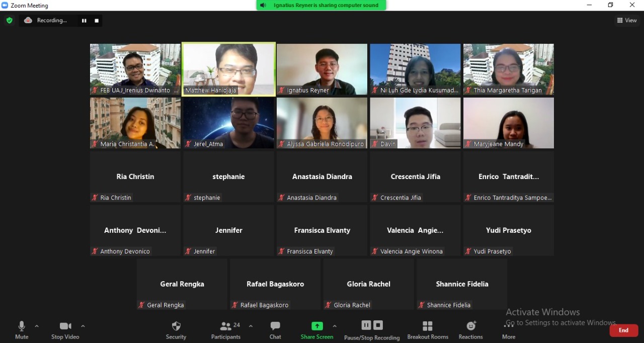Select Maryjeane Mandy's video tile
This screenshot has width=644, height=343.
[509, 123]
